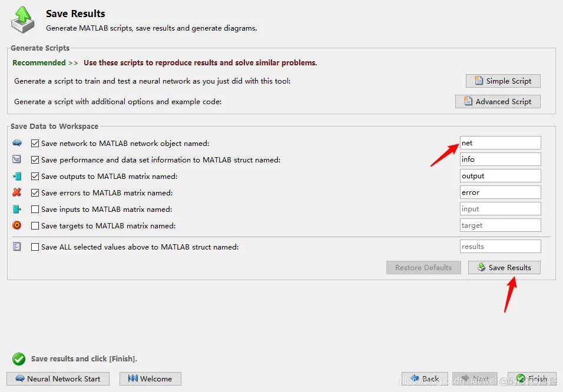This screenshot has width=563, height=392.
Task: Click 'Generate MATLAB scripts, save results' subtitle
Action: [x=151, y=28]
